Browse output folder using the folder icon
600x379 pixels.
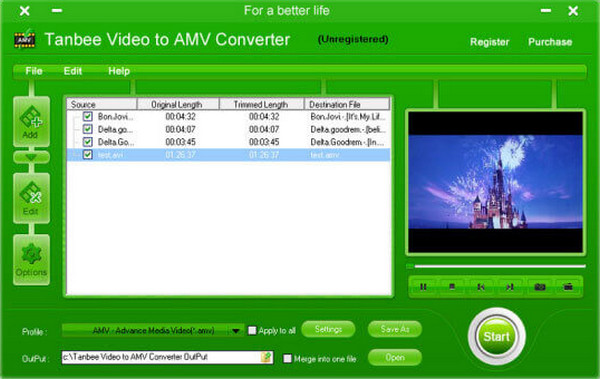[x=266, y=357]
